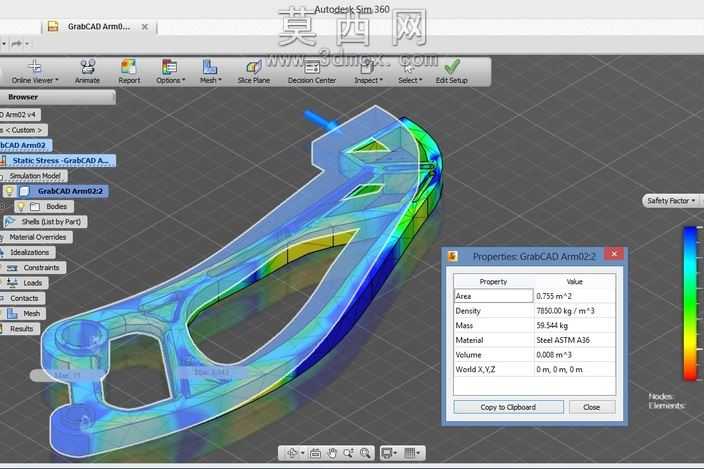Open the Safety Factor result dropdown
Image resolution: width=704 pixels, height=469 pixels.
671,201
